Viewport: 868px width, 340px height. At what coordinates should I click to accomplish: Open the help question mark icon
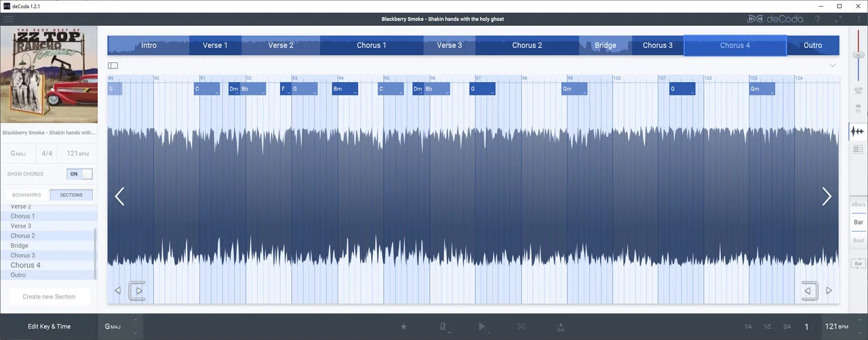click(x=818, y=19)
